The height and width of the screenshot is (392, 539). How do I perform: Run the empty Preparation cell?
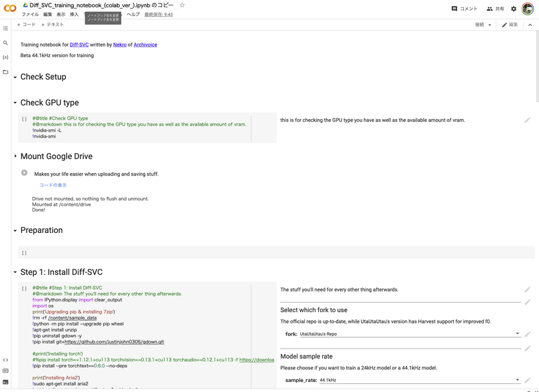pos(24,253)
